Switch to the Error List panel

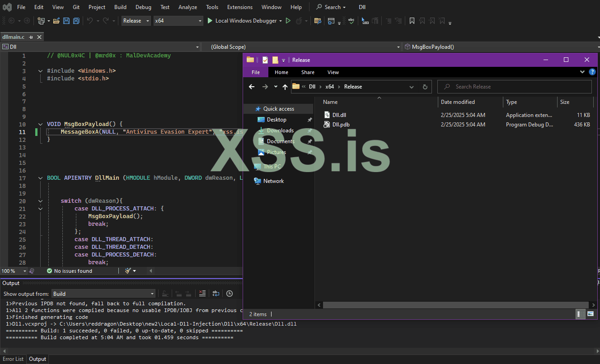click(x=13, y=359)
